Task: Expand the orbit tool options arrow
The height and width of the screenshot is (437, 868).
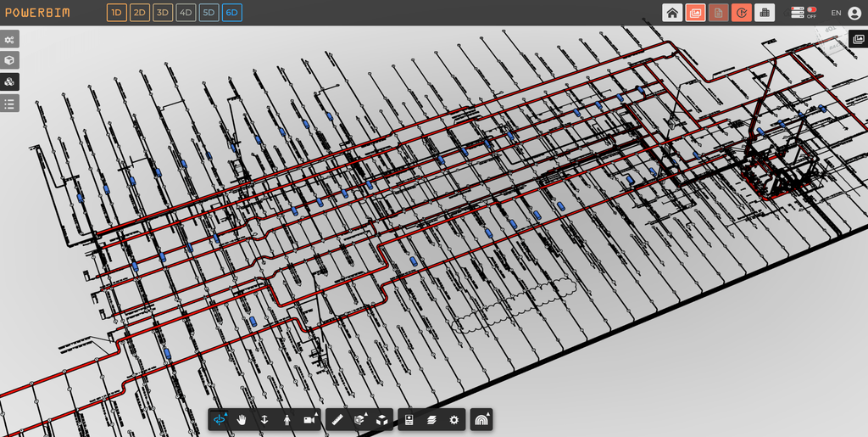Action: (x=225, y=413)
